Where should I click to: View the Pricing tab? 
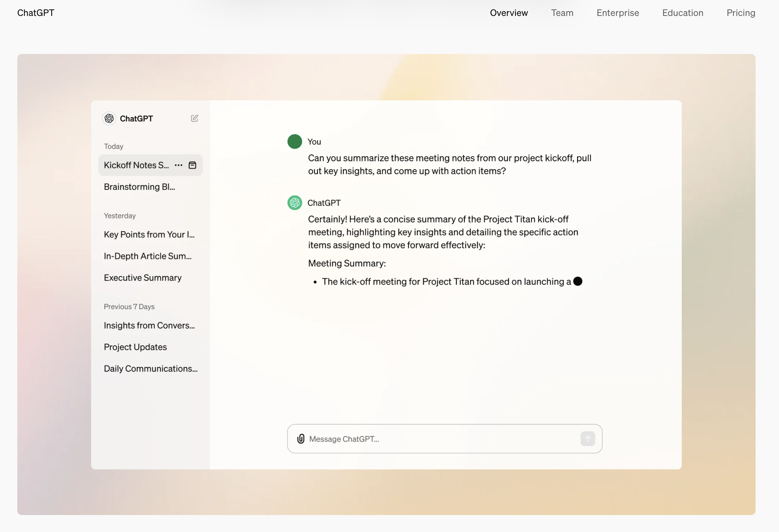[x=741, y=13]
